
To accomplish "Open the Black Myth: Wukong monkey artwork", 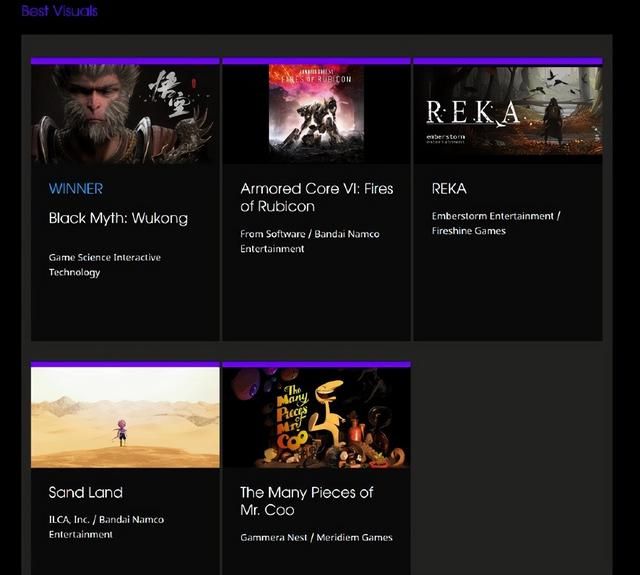I will (x=125, y=114).
